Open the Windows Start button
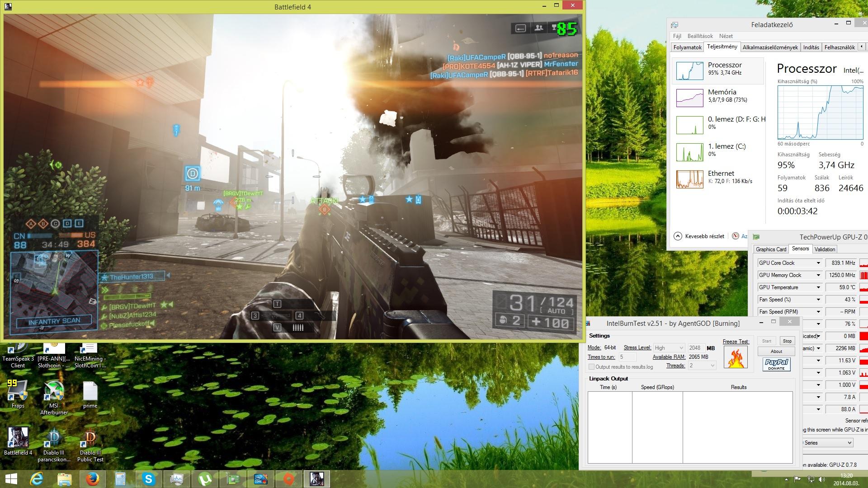The width and height of the screenshot is (868, 488). (x=11, y=479)
